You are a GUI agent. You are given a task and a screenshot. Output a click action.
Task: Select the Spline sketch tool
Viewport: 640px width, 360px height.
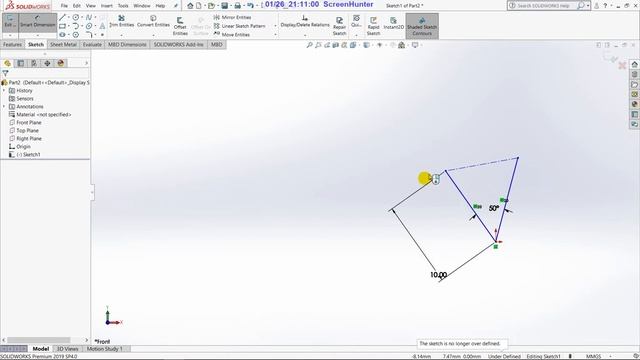coord(89,17)
